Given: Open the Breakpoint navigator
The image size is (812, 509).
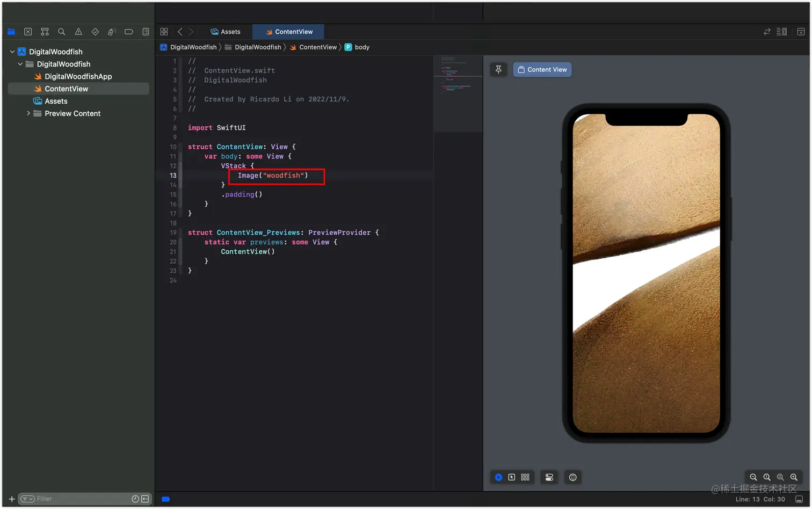Looking at the screenshot, I should (x=129, y=32).
